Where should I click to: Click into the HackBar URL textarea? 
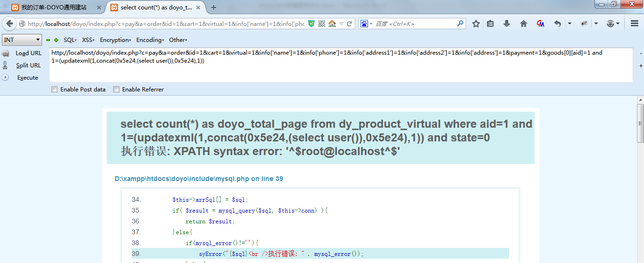341,65
